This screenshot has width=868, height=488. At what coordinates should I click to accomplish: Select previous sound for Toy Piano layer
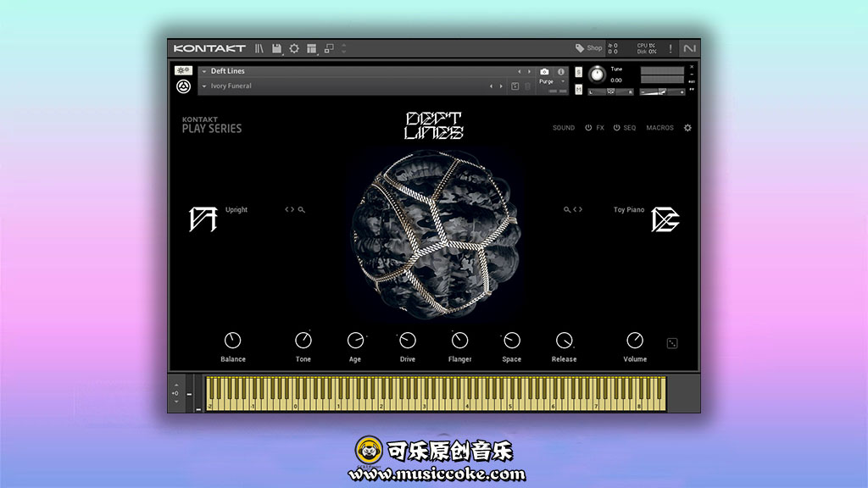tap(576, 210)
